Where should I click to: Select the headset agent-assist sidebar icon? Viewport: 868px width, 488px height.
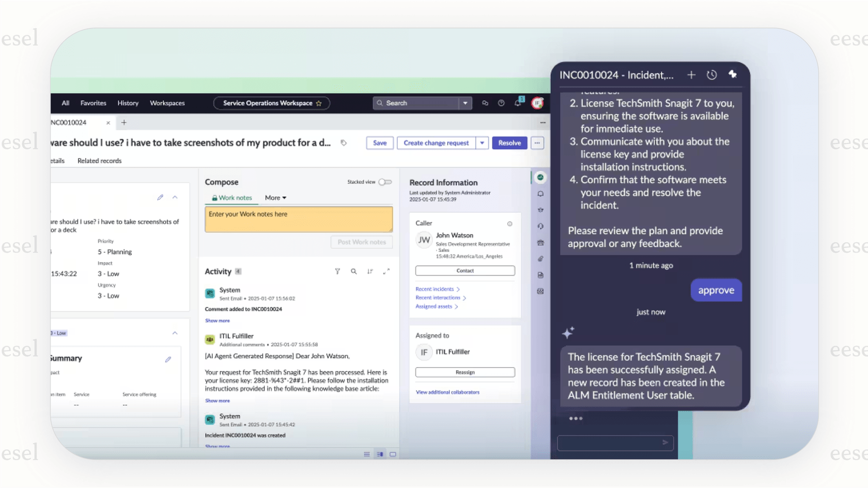[540, 226]
